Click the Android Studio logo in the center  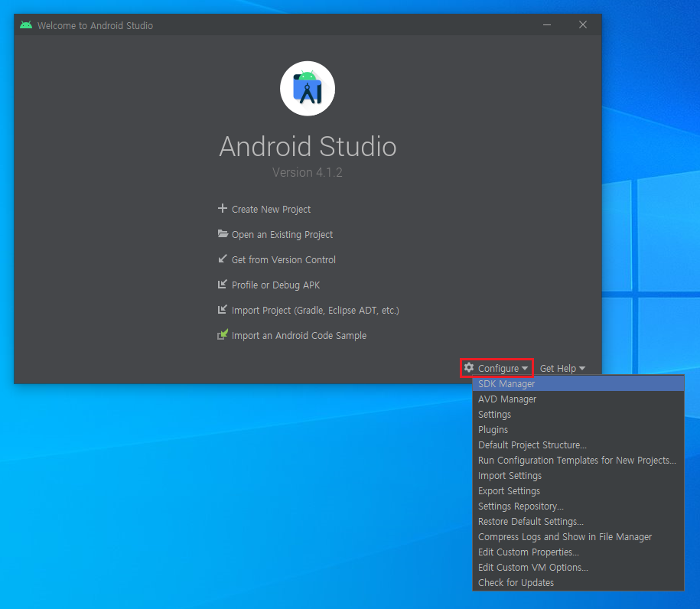click(308, 89)
